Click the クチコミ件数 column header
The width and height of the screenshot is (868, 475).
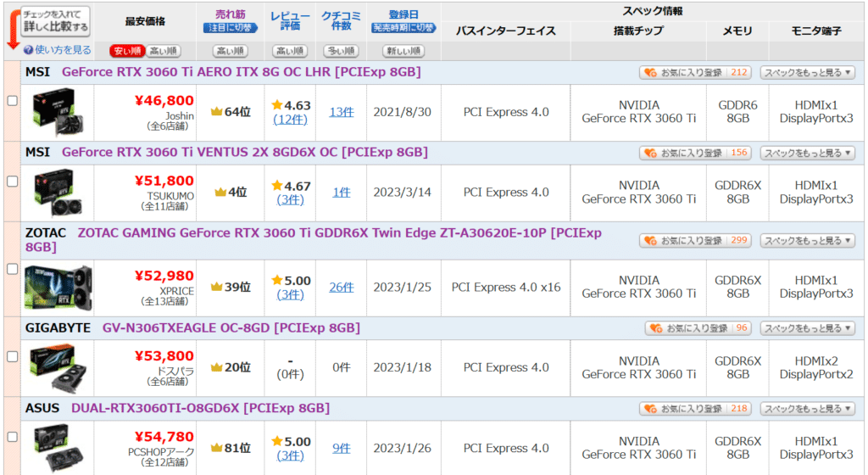(341, 20)
